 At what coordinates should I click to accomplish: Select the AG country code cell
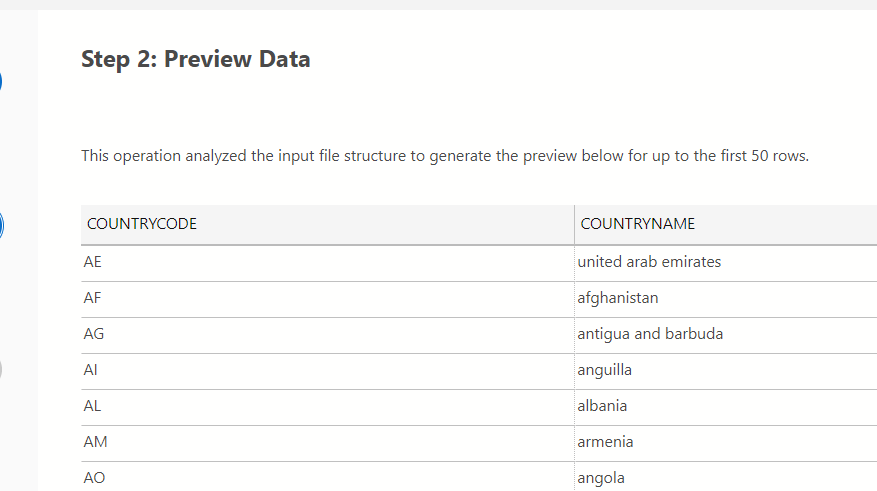pyautogui.click(x=94, y=334)
